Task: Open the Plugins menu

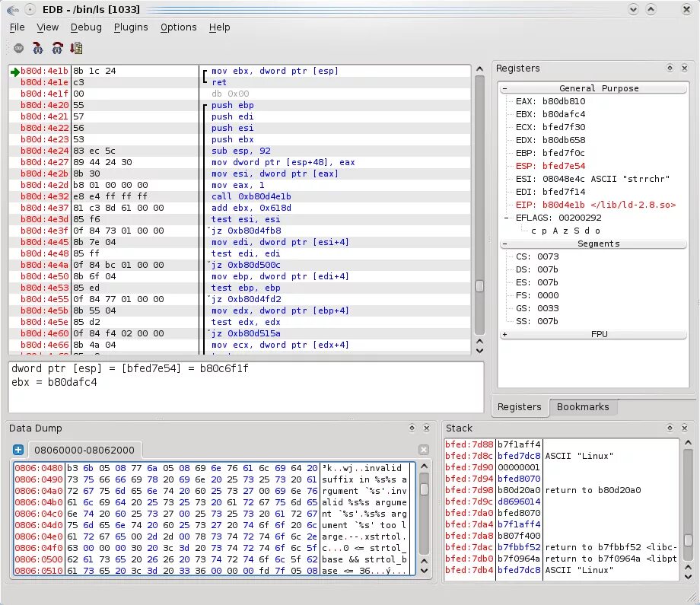Action: click(x=131, y=27)
